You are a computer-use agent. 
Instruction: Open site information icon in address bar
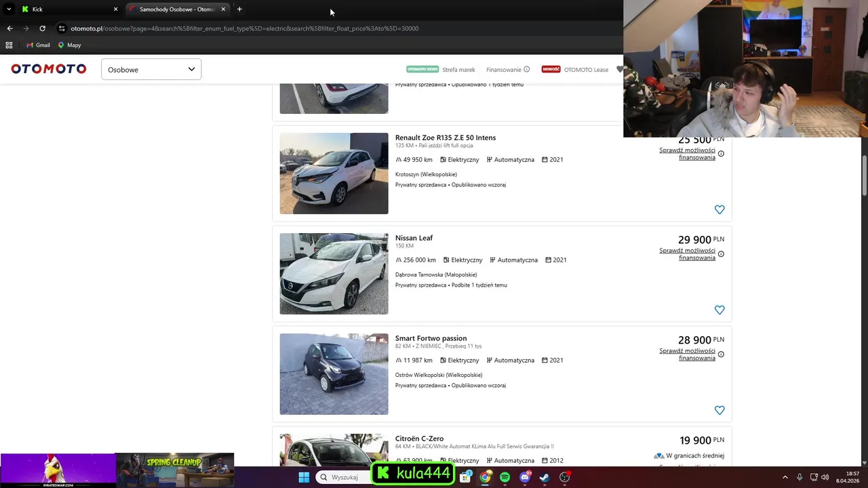[62, 28]
